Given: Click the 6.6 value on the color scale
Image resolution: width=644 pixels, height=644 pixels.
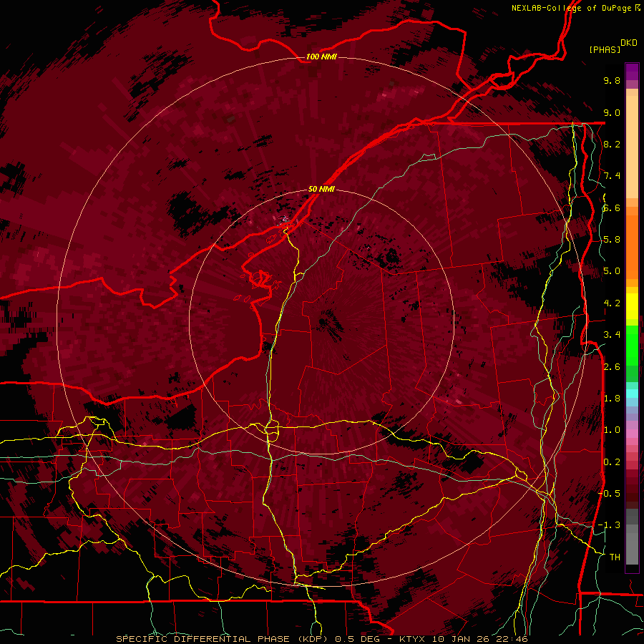Looking at the screenshot, I should click(612, 208).
